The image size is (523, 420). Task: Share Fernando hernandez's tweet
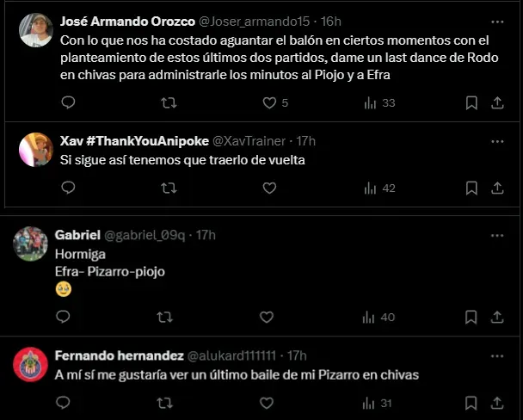click(x=497, y=402)
